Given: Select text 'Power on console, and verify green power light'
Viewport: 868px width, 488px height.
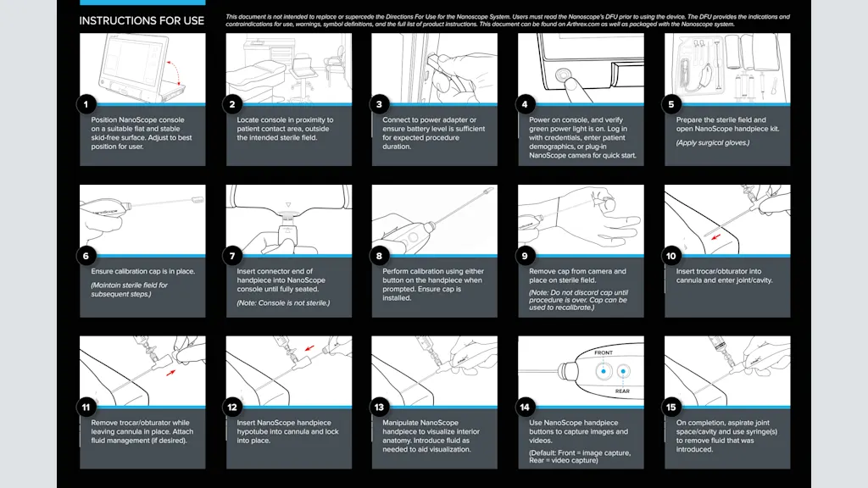Looking at the screenshot, I should [x=578, y=124].
